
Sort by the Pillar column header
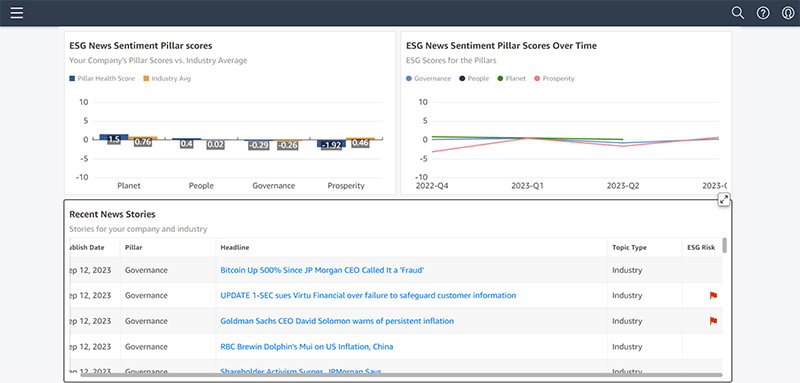(134, 247)
